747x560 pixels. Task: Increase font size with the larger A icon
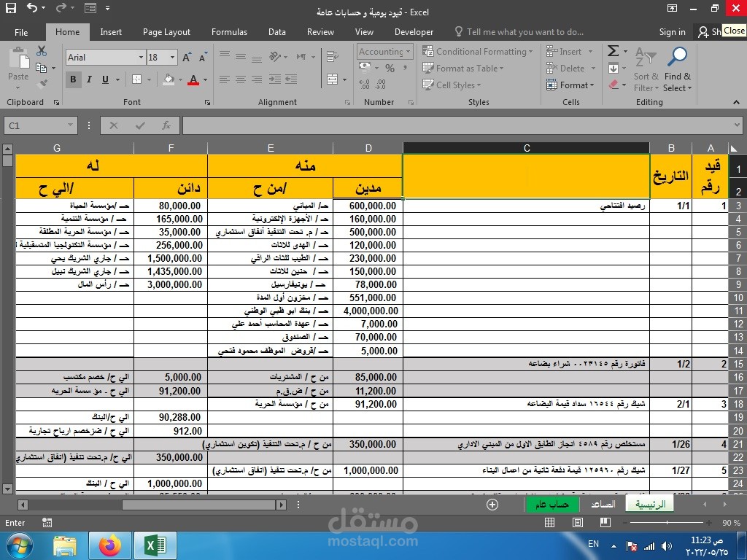click(187, 58)
